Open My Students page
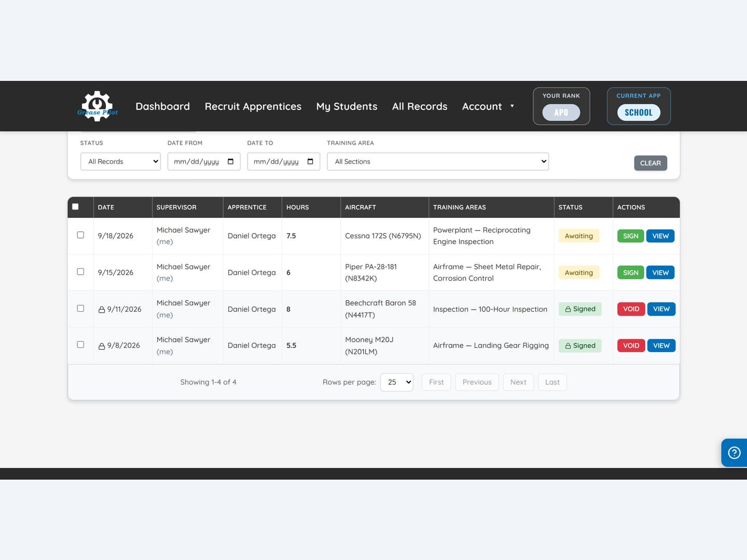The image size is (747, 560). pos(347,106)
